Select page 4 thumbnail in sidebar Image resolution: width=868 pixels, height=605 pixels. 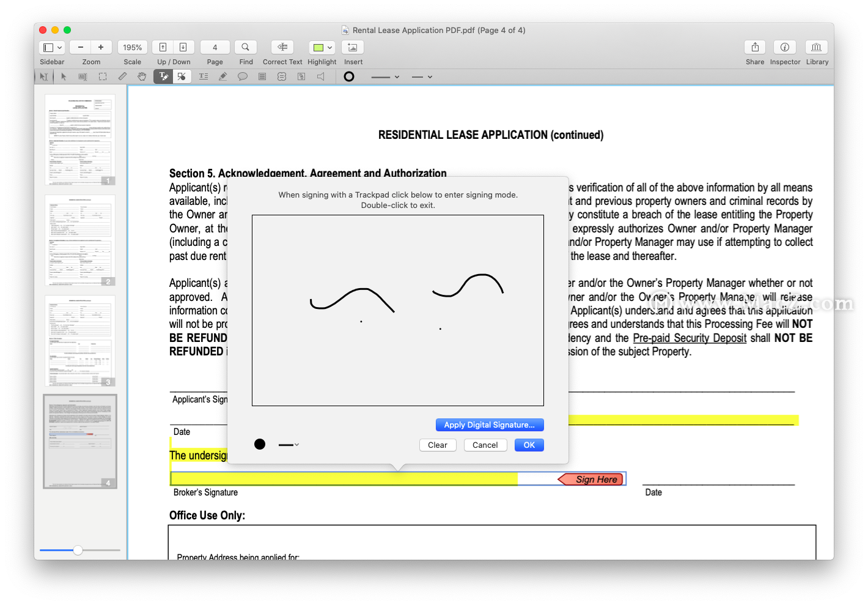click(x=80, y=442)
